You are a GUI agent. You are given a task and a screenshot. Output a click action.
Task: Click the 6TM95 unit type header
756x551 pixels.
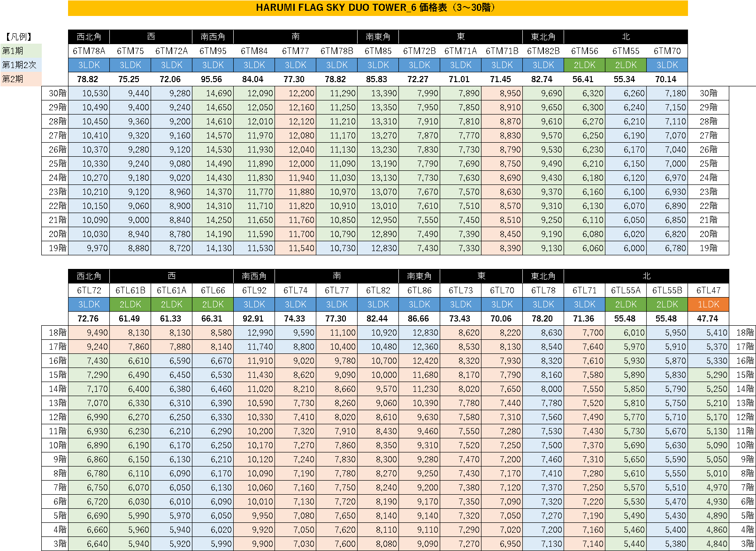[213, 51]
